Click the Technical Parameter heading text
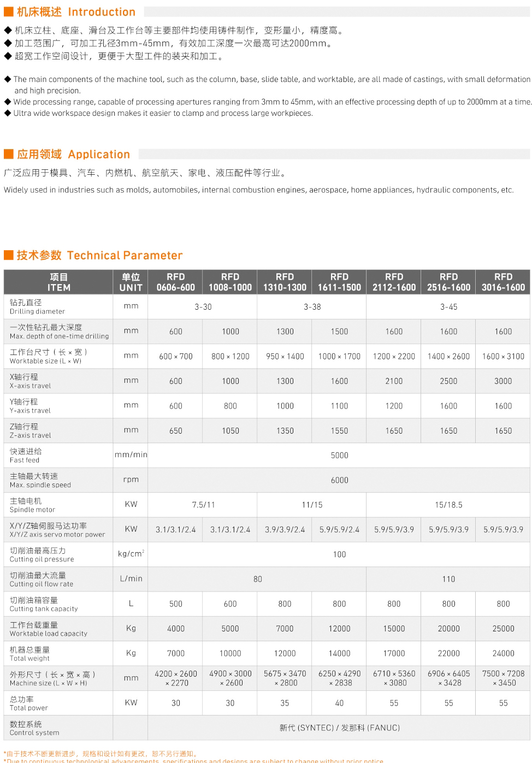 coord(125,255)
